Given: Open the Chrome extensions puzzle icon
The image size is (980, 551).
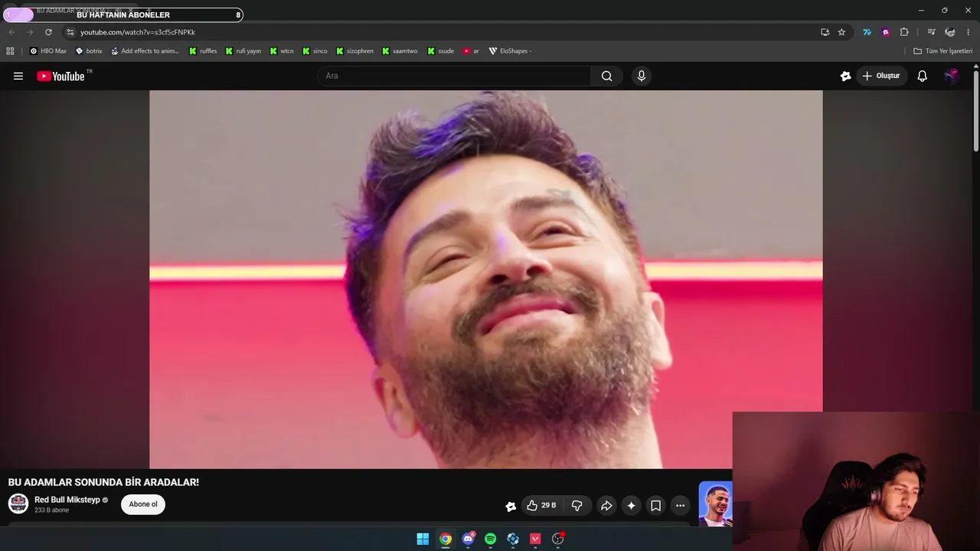Looking at the screenshot, I should [904, 32].
